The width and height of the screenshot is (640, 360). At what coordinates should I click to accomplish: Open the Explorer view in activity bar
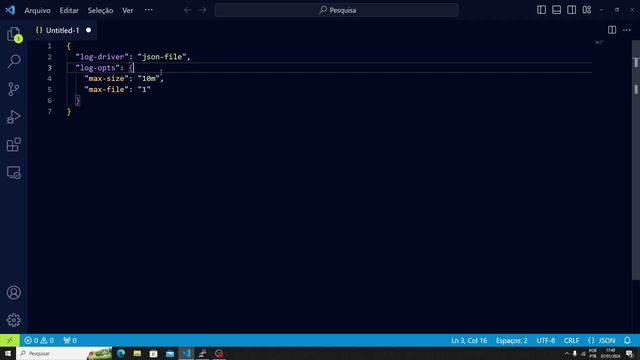(x=14, y=34)
